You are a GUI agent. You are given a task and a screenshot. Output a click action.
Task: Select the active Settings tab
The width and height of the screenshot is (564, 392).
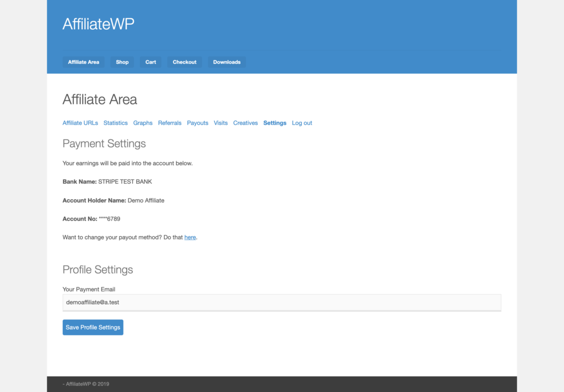pos(275,123)
